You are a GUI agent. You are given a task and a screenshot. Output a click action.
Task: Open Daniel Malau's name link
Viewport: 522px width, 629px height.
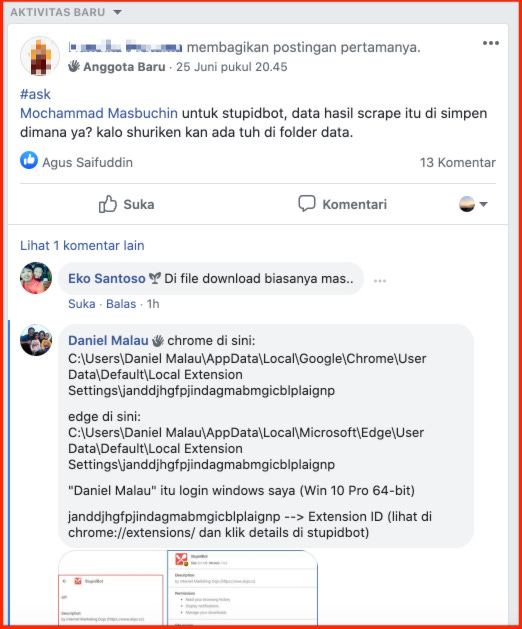point(108,341)
